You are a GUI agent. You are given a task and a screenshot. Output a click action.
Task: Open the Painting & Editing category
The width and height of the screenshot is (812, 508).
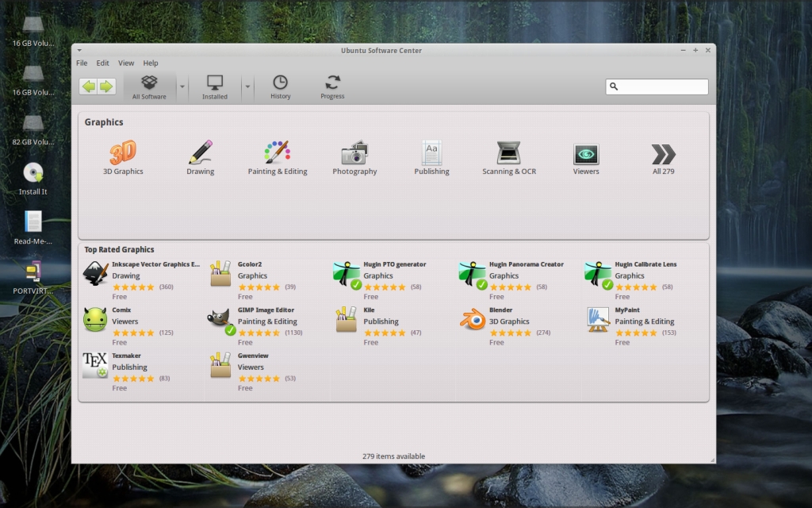[x=277, y=153]
